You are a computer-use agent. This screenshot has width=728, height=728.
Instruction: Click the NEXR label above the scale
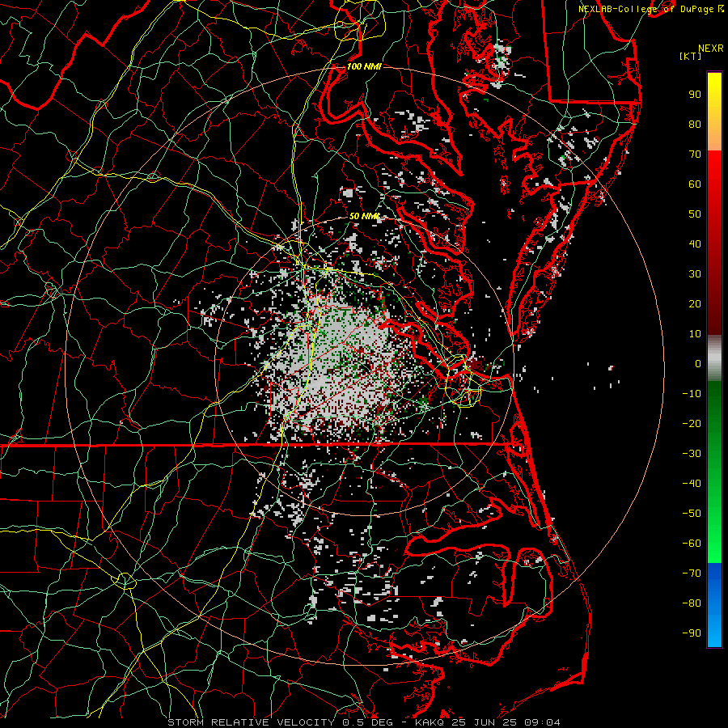[x=711, y=49]
